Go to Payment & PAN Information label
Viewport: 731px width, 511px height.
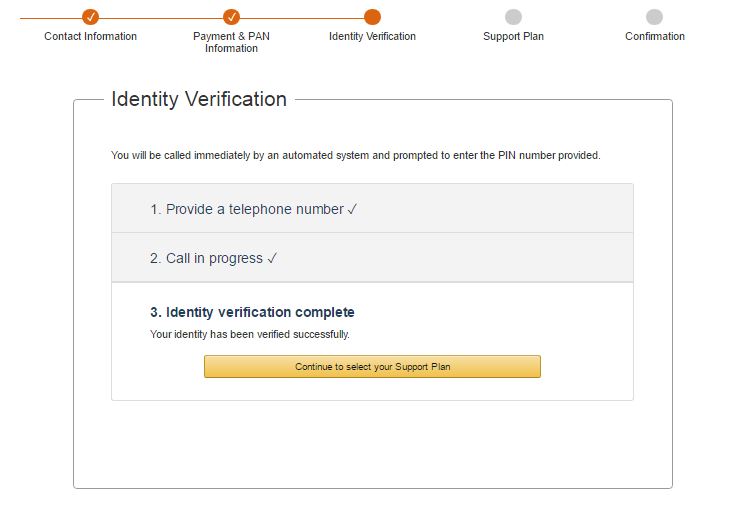[x=231, y=42]
